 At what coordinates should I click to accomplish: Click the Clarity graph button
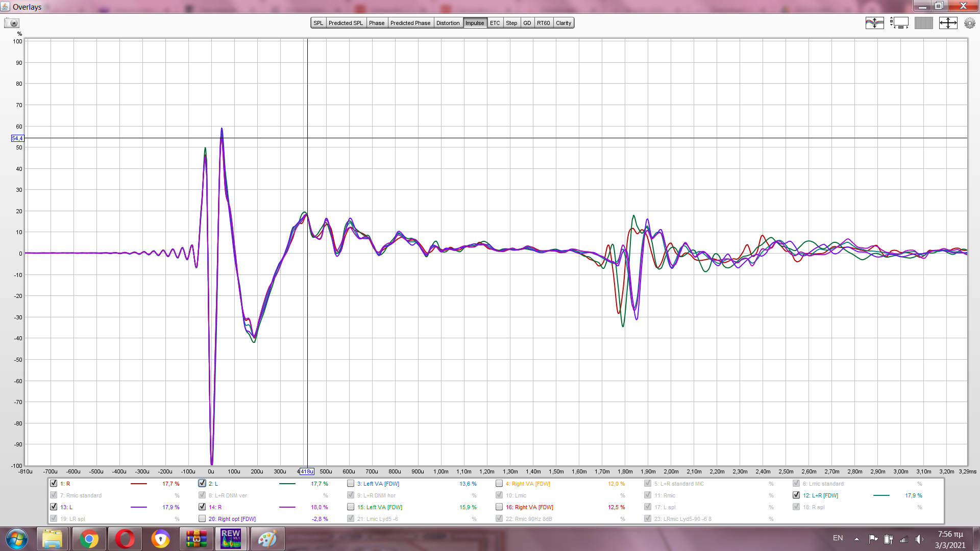(563, 23)
